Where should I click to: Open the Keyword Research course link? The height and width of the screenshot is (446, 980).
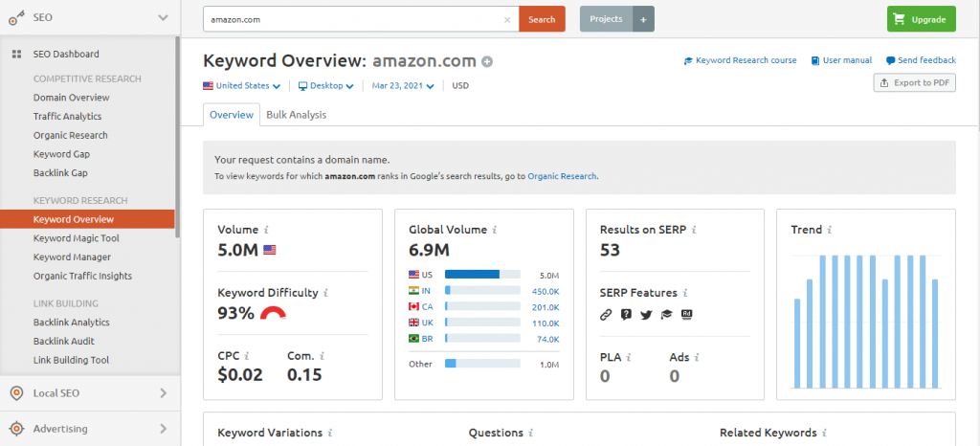click(x=741, y=60)
